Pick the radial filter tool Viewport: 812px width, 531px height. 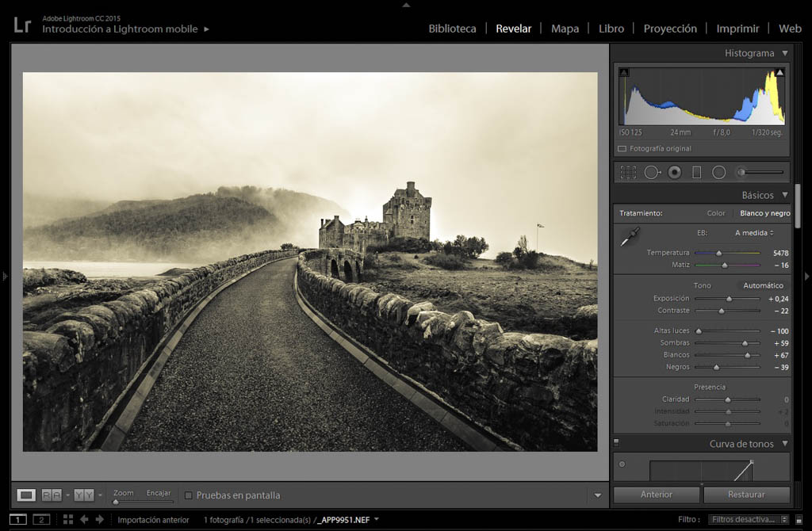tap(718, 172)
